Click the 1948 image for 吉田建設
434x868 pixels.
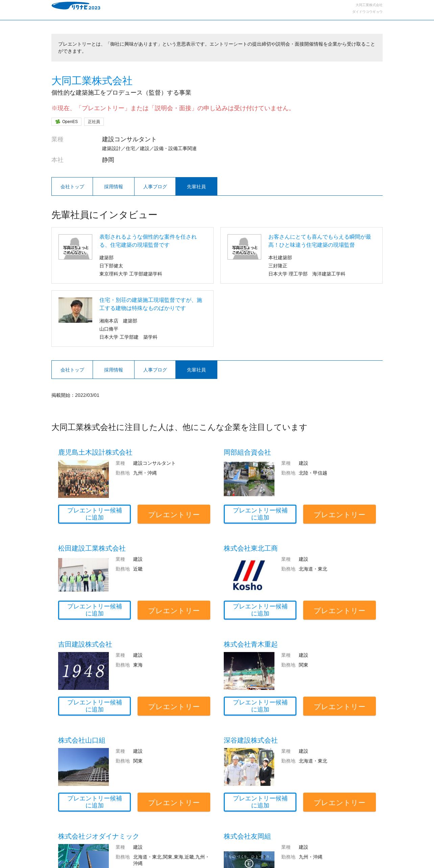pyautogui.click(x=83, y=671)
